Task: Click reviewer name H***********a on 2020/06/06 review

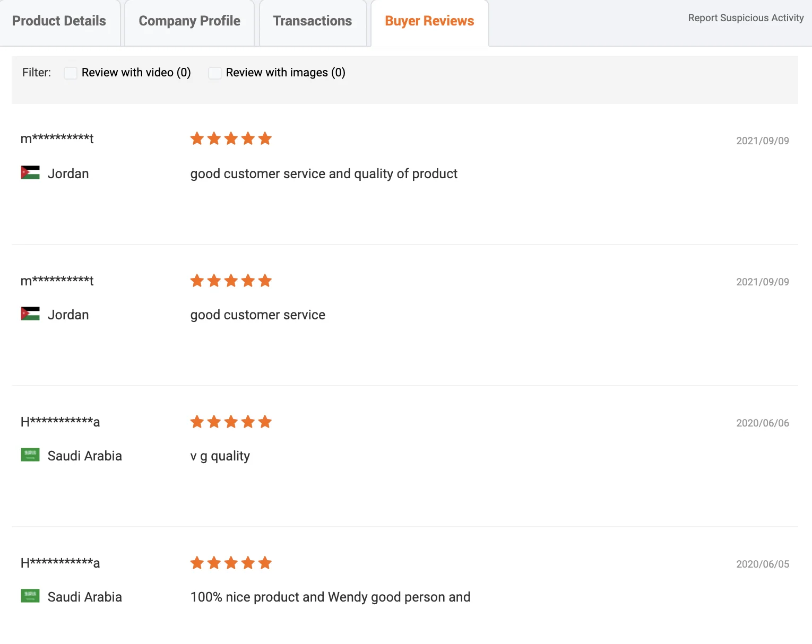Action: (60, 422)
